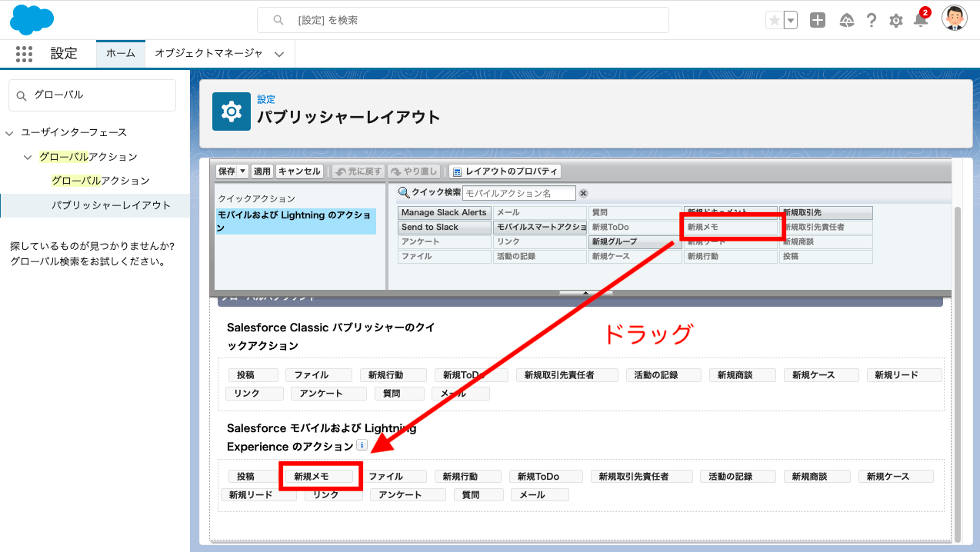
Task: Select Manage Slack Alerts in the palette
Action: tap(445, 212)
